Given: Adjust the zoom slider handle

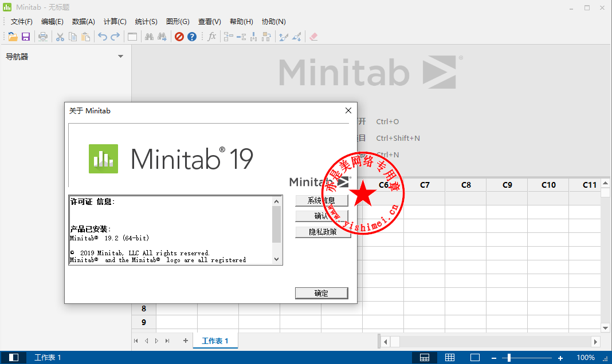Looking at the screenshot, I should click(509, 357).
